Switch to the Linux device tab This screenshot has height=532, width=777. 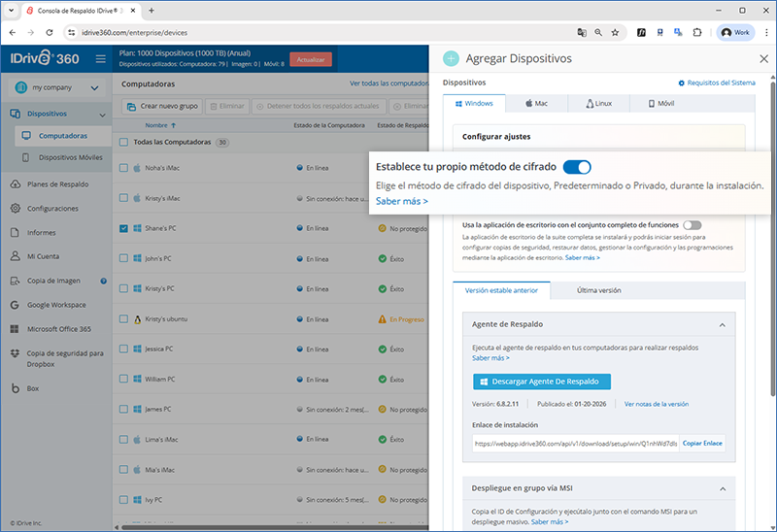[598, 103]
